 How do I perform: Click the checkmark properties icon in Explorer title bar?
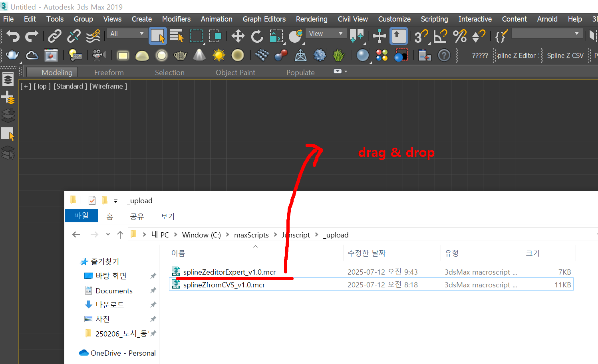pos(92,200)
